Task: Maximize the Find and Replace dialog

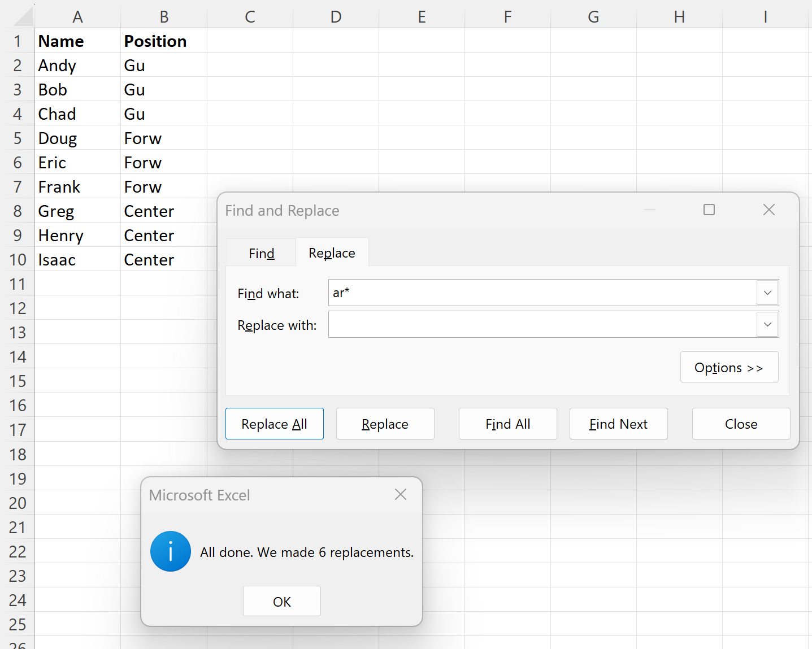Action: pyautogui.click(x=709, y=210)
